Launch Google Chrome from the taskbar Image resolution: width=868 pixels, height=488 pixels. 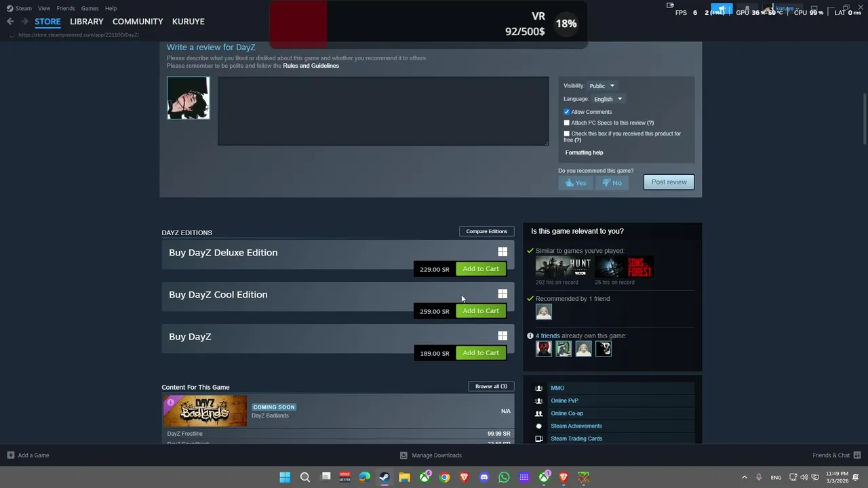444,477
